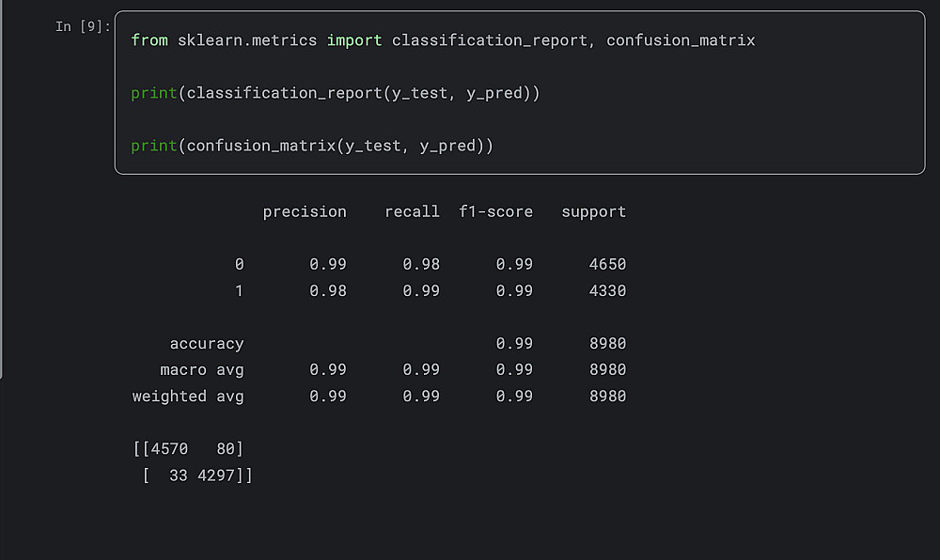Click the f1-score column header
The height and width of the screenshot is (560, 940).
(x=495, y=211)
